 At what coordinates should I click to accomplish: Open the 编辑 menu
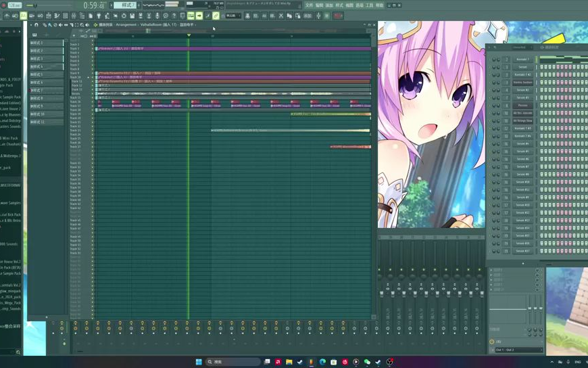coord(319,5)
